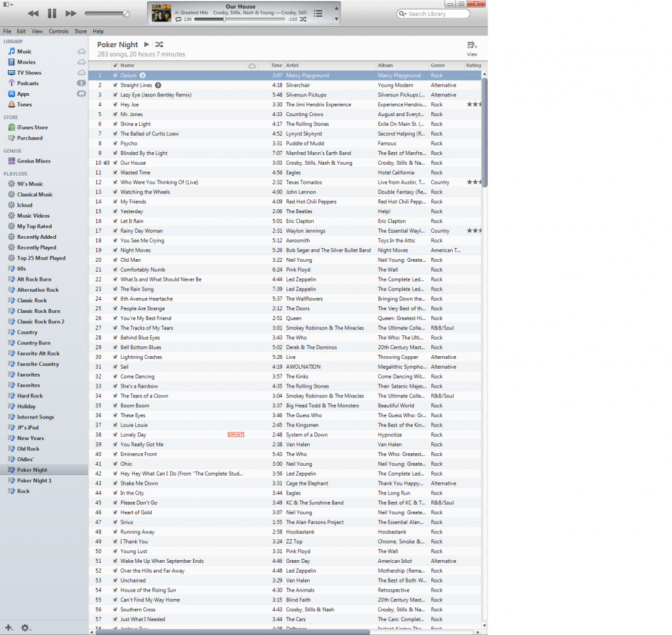The image size is (672, 635).
Task: Uncheck the Hey Joe checkbox
Action: [x=115, y=104]
